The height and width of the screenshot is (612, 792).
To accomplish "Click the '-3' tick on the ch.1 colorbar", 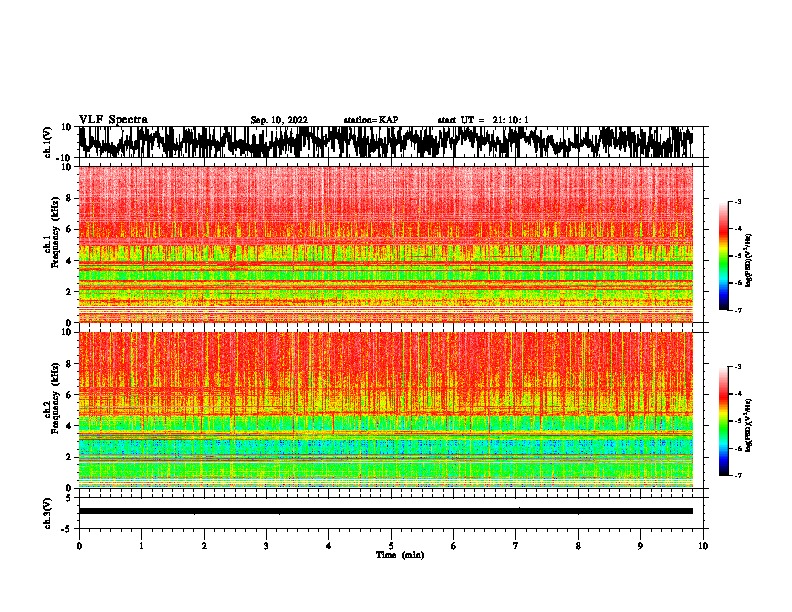I will tap(738, 202).
